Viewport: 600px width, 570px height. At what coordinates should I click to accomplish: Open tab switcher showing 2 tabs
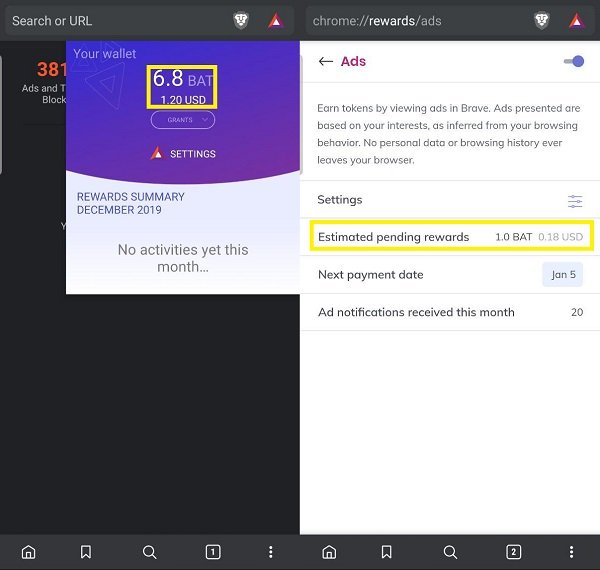(514, 552)
